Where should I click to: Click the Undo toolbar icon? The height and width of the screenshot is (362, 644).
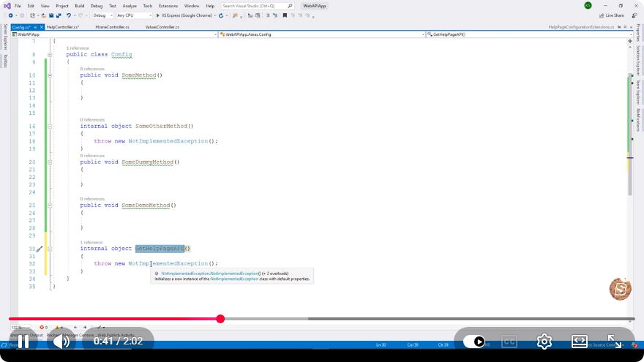[x=68, y=15]
